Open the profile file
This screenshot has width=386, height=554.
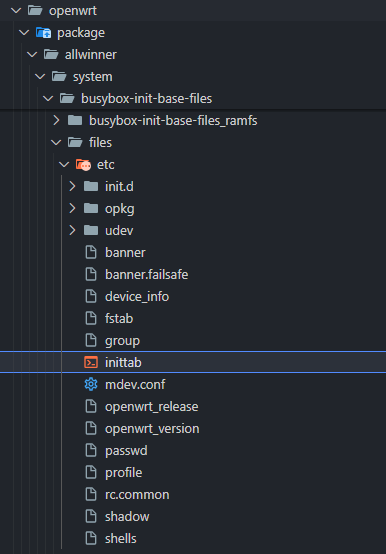[124, 472]
